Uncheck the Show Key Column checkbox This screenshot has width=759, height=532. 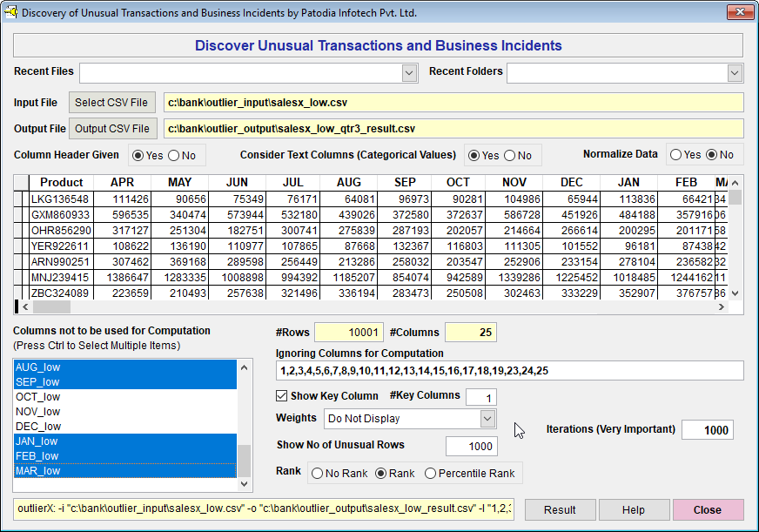point(282,396)
